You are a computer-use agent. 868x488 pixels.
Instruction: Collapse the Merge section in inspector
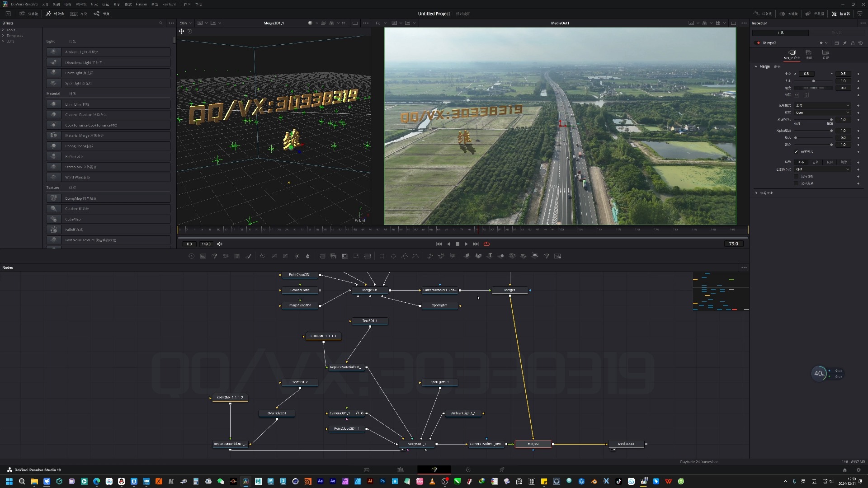pyautogui.click(x=756, y=66)
